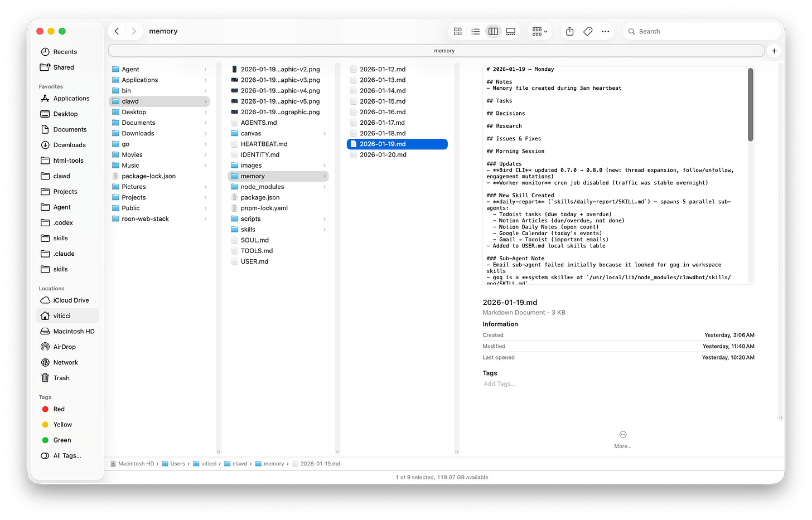This screenshot has width=812, height=520.
Task: Expand Movies folder in first column
Action: [205, 155]
